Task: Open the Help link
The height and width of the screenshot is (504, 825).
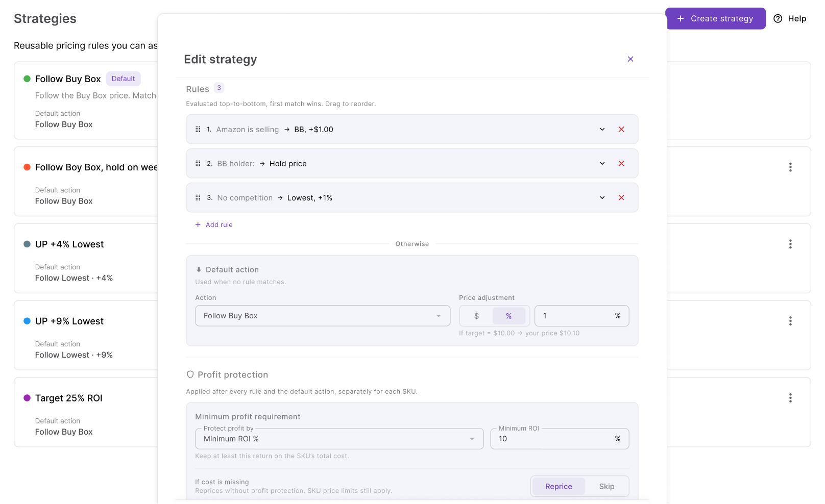Action: (790, 19)
